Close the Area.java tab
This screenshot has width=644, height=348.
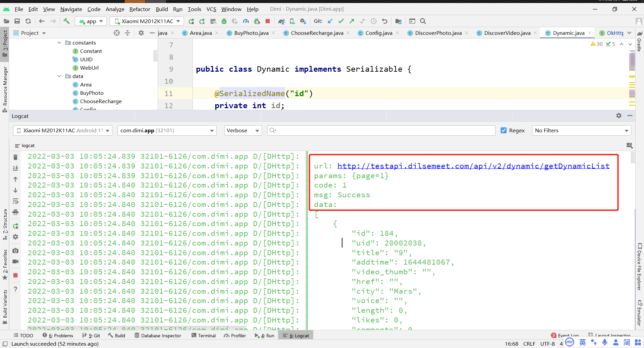(217, 33)
